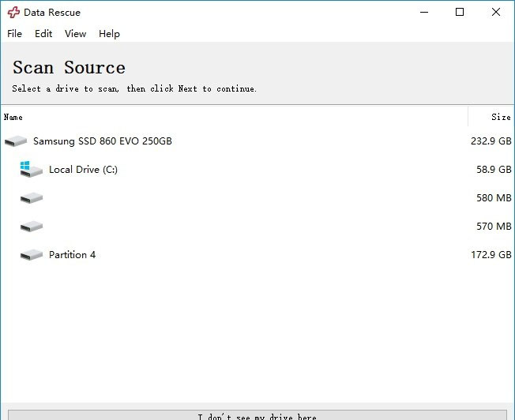Click the Partition 4 drive icon
Viewport: 515px width, 420px height.
[32, 255]
